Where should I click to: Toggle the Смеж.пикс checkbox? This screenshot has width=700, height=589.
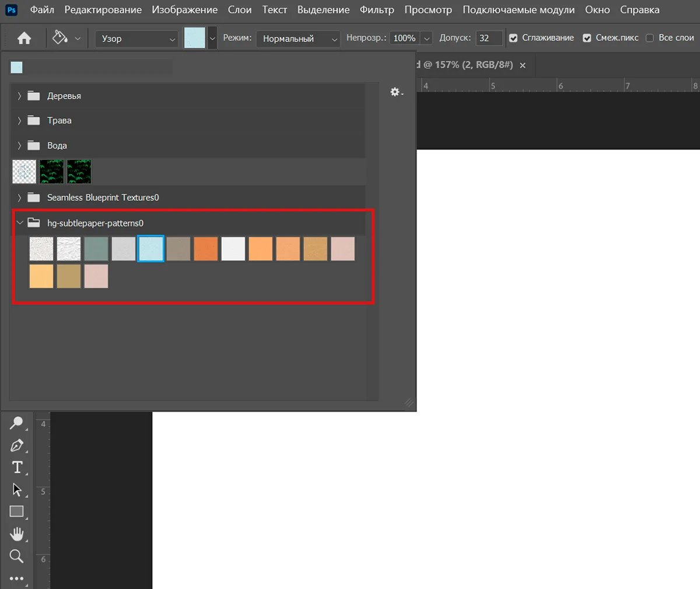pos(587,38)
